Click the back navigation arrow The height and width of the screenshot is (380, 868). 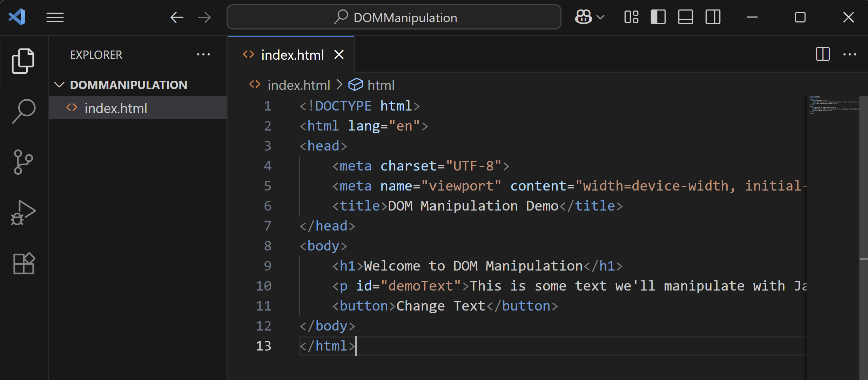coord(177,17)
